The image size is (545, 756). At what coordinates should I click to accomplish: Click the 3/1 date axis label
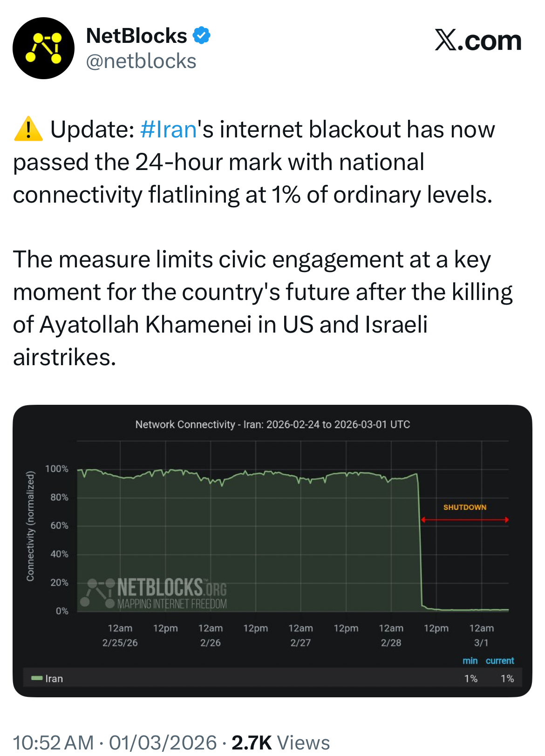click(481, 643)
